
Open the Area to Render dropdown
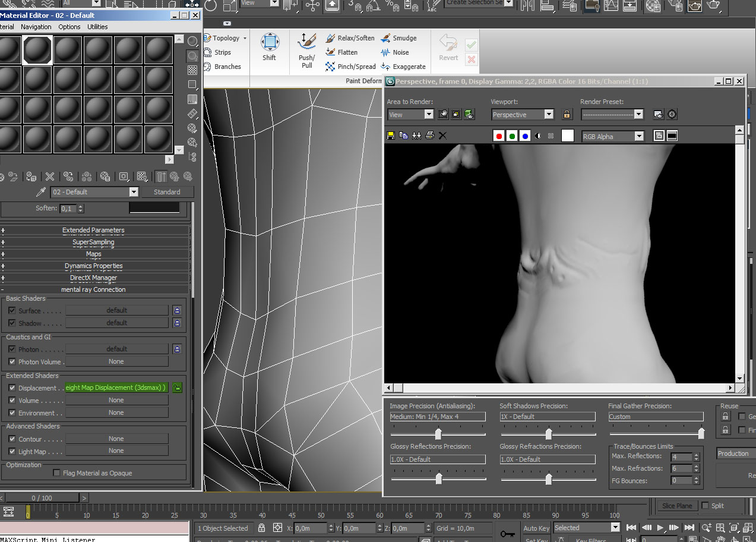[410, 115]
